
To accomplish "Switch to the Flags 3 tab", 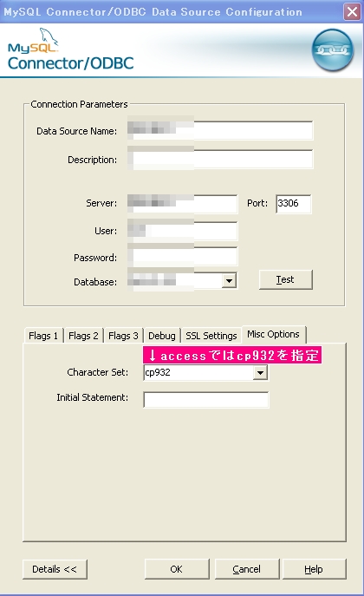I will (x=123, y=336).
